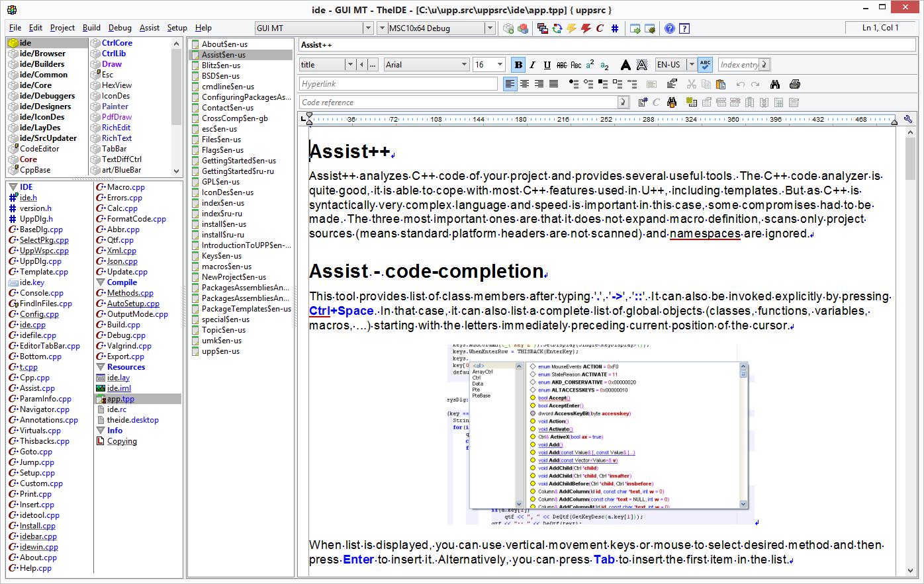Click the Find binoculars icon
The image size is (924, 584).
tap(775, 84)
